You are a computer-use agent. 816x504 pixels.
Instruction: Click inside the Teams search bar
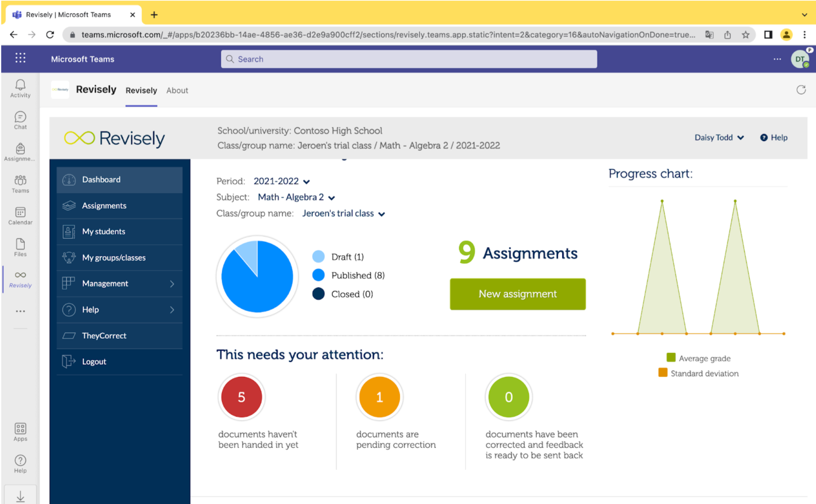coord(408,59)
